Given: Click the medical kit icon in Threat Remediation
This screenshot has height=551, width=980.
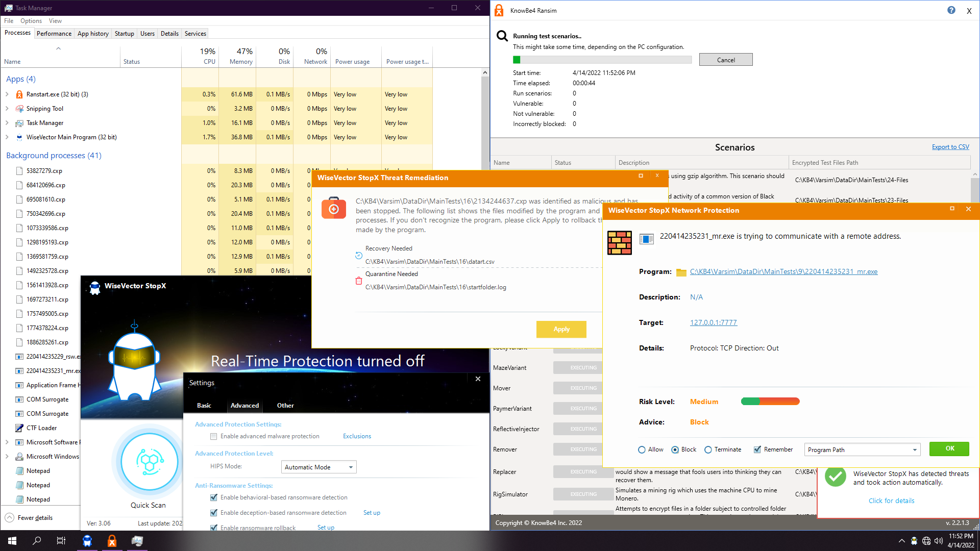Looking at the screenshot, I should tap(333, 208).
